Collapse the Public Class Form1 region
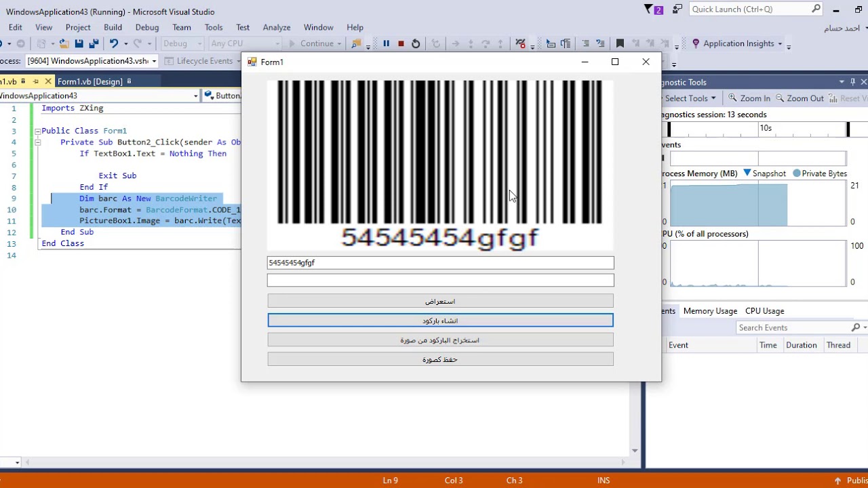The image size is (868, 488). [x=38, y=131]
